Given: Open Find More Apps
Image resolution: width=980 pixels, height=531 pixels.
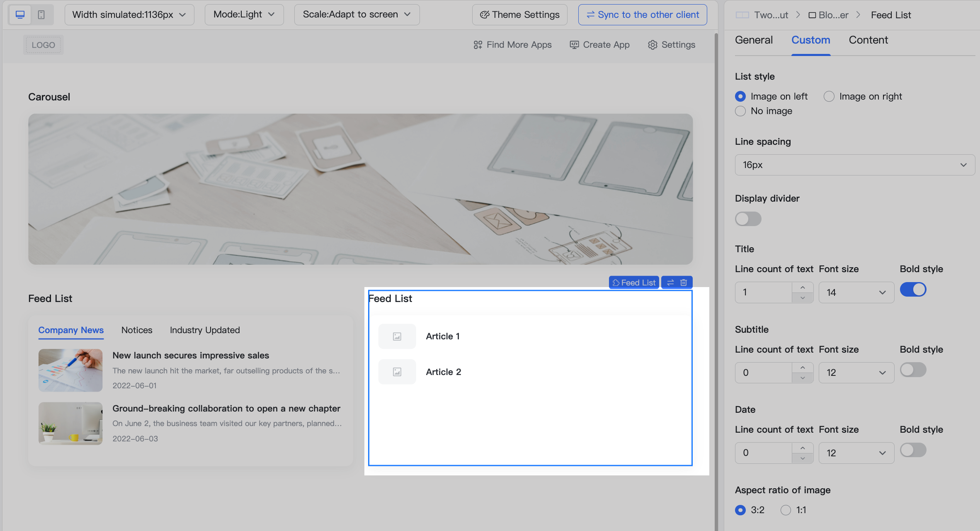Looking at the screenshot, I should pos(512,44).
